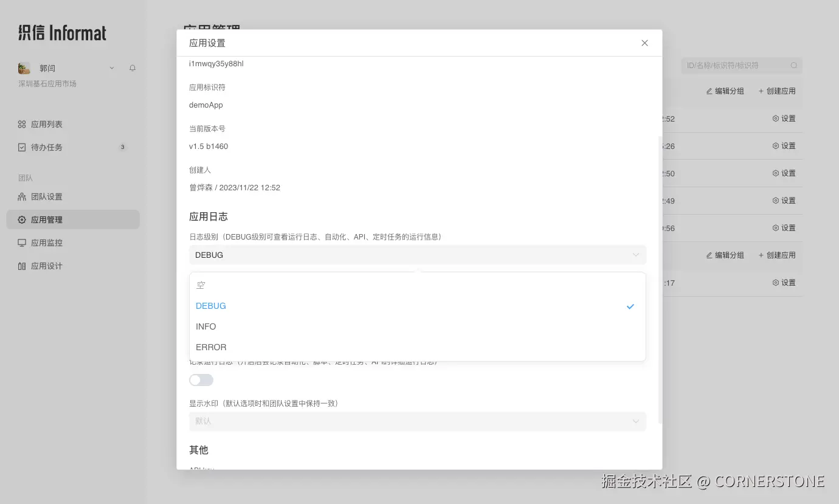Viewport: 839px width, 504px height.
Task: Click the 织信 Informat logo
Action: point(63,33)
